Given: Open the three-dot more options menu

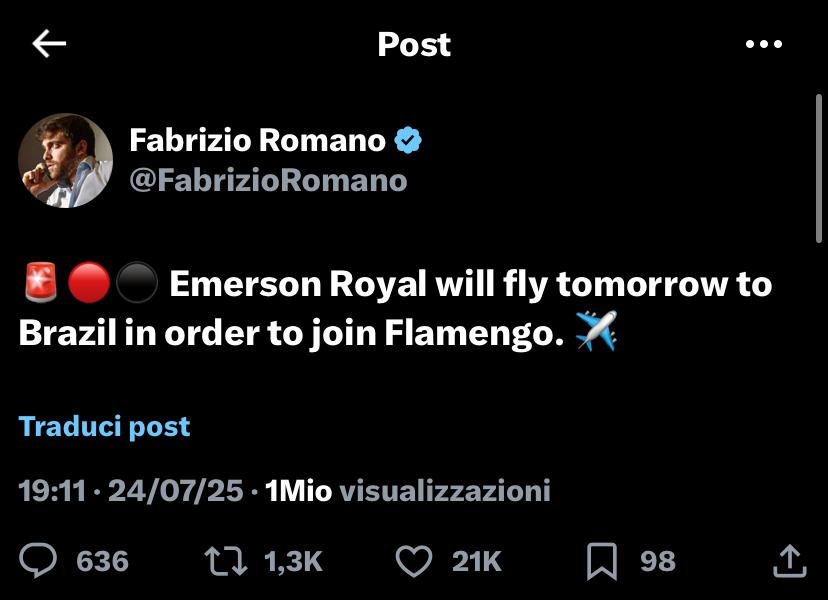Looking at the screenshot, I should pyautogui.click(x=764, y=44).
